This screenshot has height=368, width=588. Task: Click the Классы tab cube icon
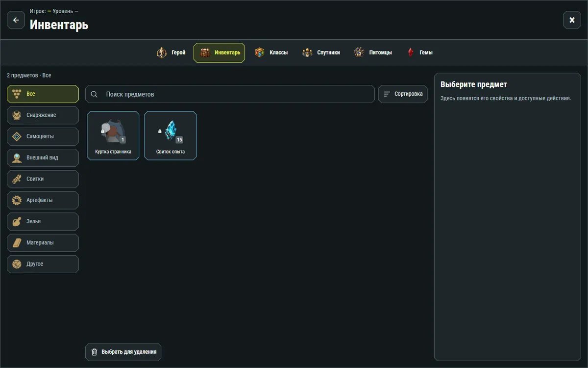coord(260,53)
